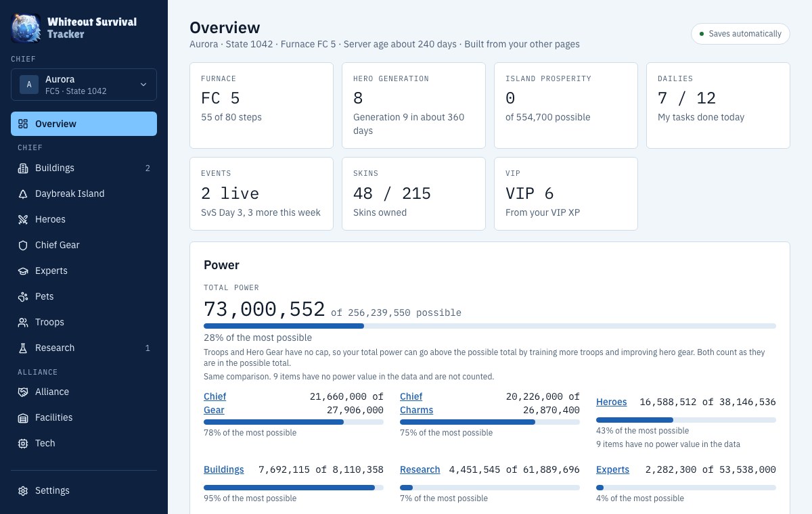This screenshot has height=514, width=812.
Task: Open the Experts page from sidebar
Action: tap(84, 271)
